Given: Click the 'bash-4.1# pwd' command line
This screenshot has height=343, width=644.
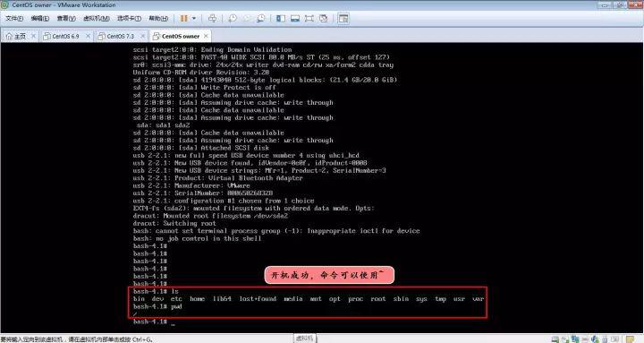Looking at the screenshot, I should pyautogui.click(x=157, y=307).
